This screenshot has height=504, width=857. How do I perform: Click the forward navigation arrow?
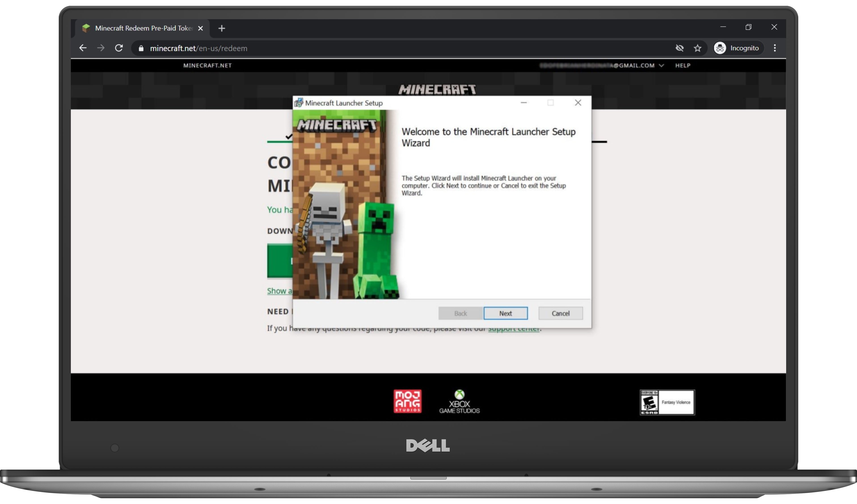pos(101,48)
